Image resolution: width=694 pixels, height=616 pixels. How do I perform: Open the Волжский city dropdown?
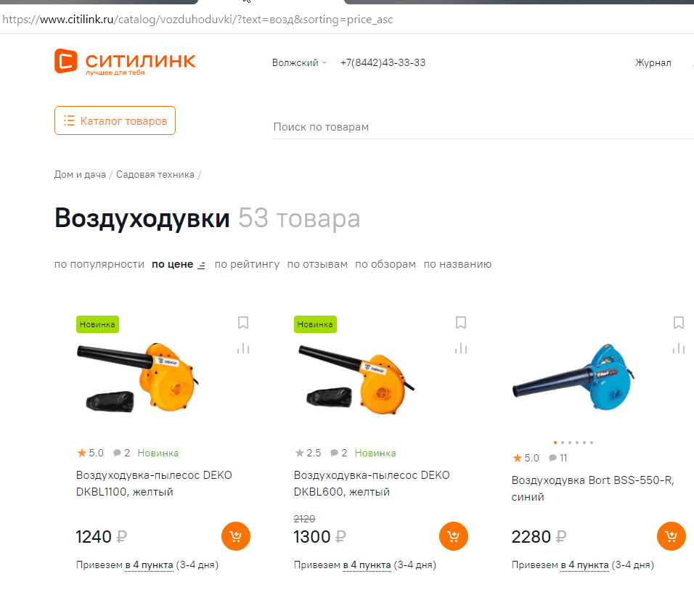tap(299, 63)
